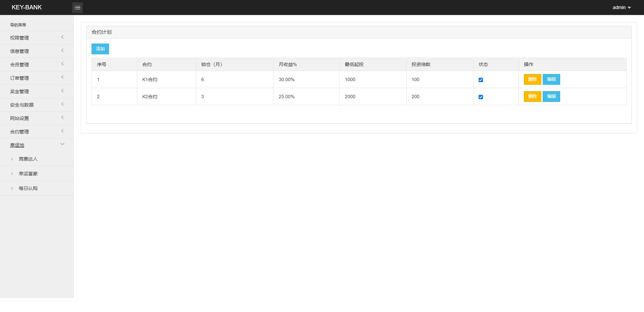Click the 添加 button
Image resolution: width=644 pixels, height=312 pixels.
pyautogui.click(x=100, y=49)
